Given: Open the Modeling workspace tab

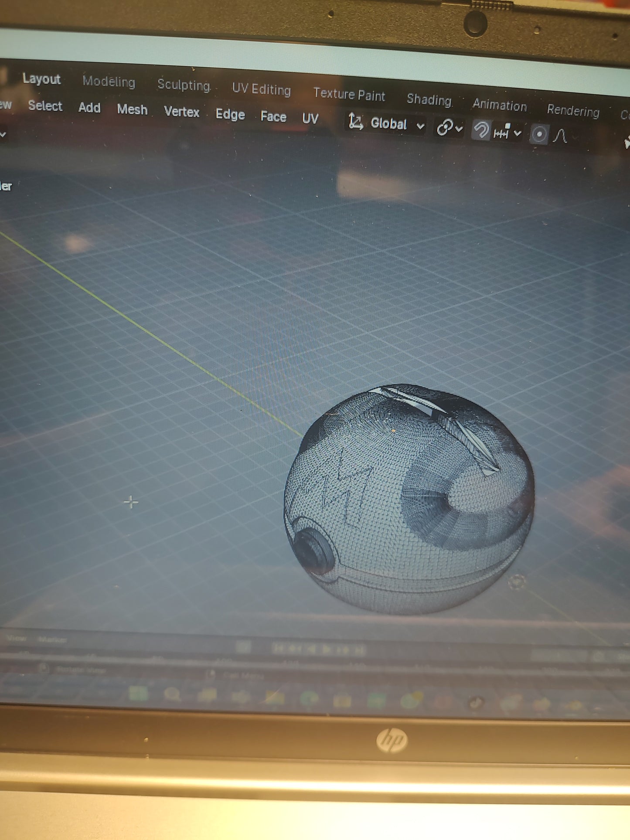Looking at the screenshot, I should click(109, 82).
